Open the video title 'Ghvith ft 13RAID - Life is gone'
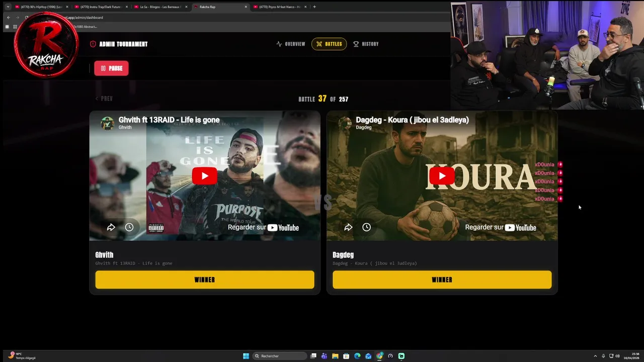644x362 pixels. tap(169, 120)
